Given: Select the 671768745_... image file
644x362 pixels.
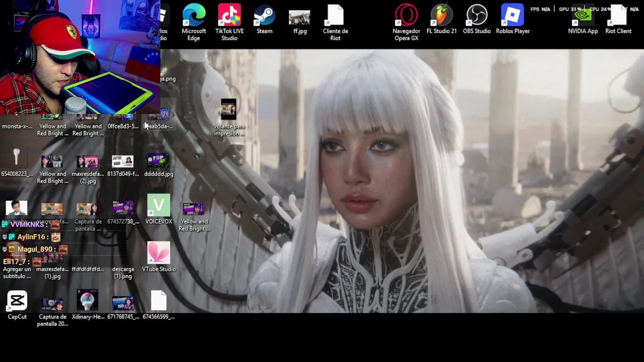Looking at the screenshot, I should pyautogui.click(x=123, y=307).
